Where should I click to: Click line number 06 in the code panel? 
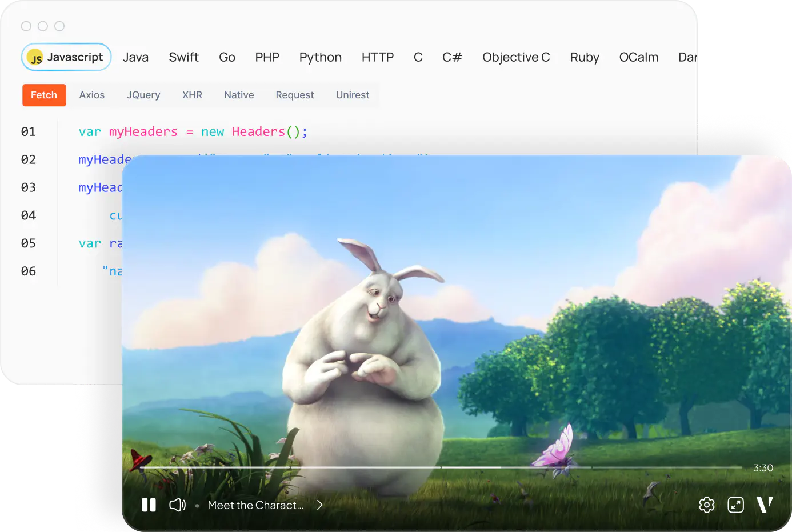29,272
